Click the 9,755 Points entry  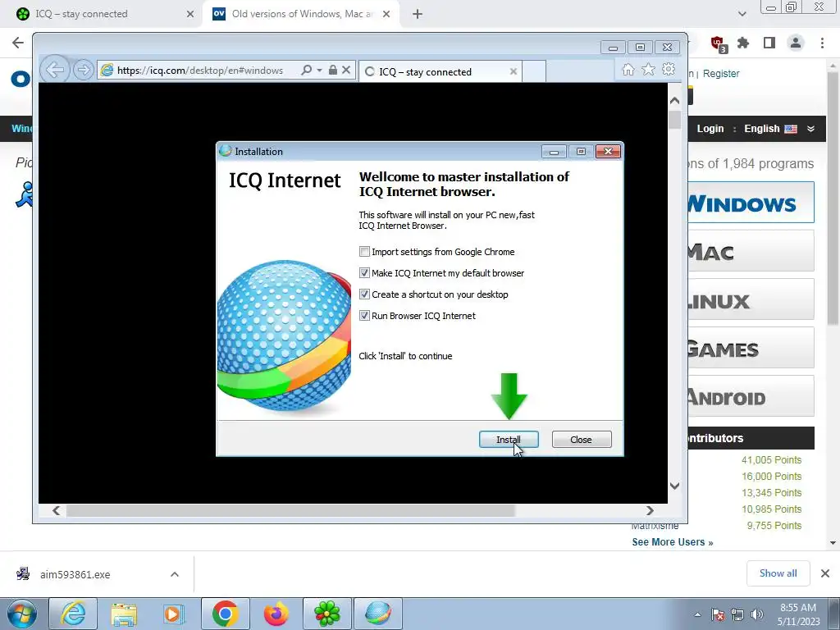(x=774, y=526)
